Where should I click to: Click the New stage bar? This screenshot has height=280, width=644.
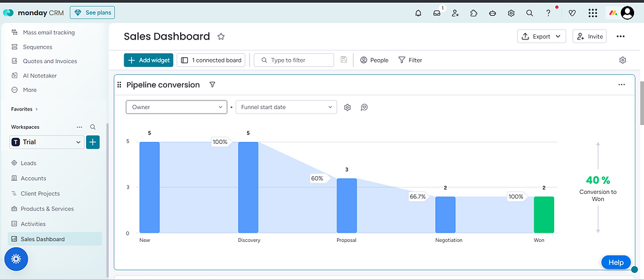(x=150, y=187)
